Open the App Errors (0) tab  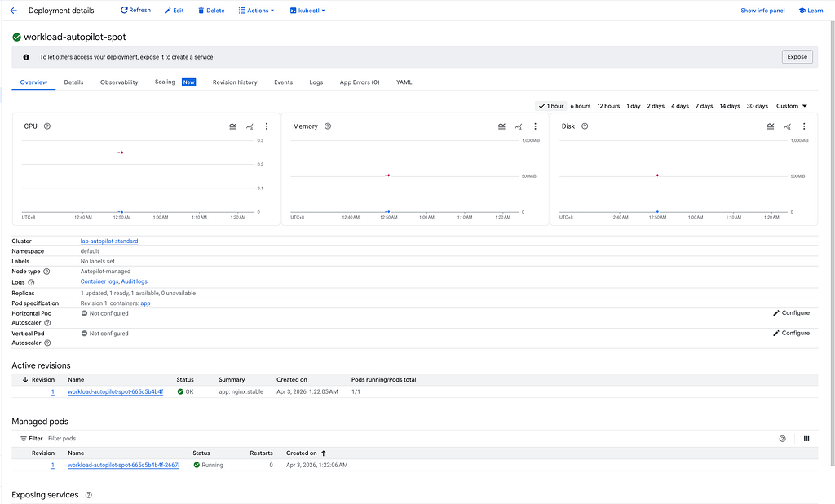(360, 82)
